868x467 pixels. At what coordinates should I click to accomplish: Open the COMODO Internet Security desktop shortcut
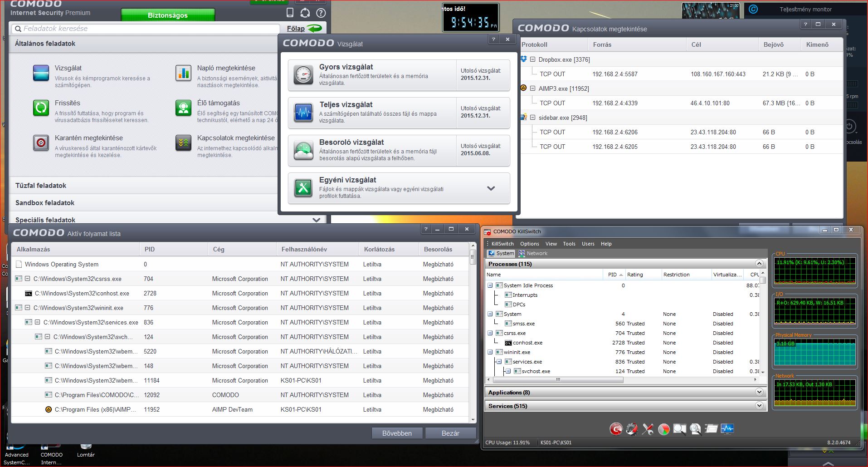[52, 454]
